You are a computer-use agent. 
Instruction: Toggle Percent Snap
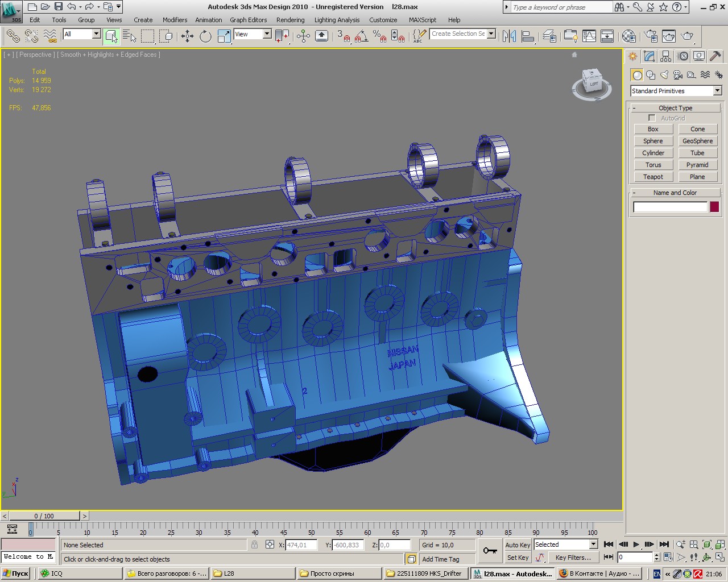click(379, 36)
